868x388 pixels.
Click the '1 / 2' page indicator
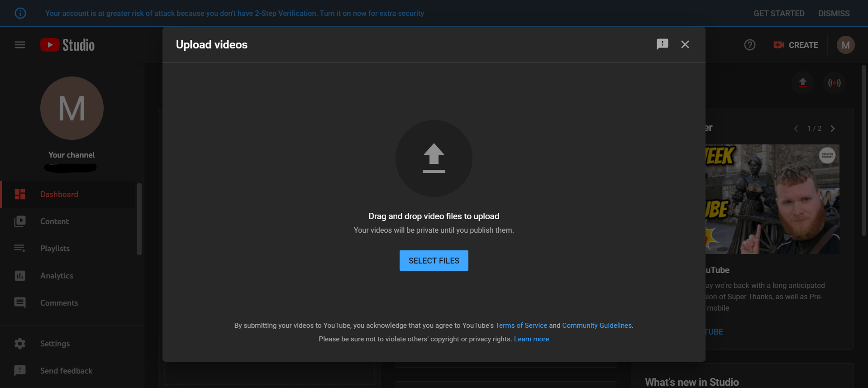(x=814, y=129)
